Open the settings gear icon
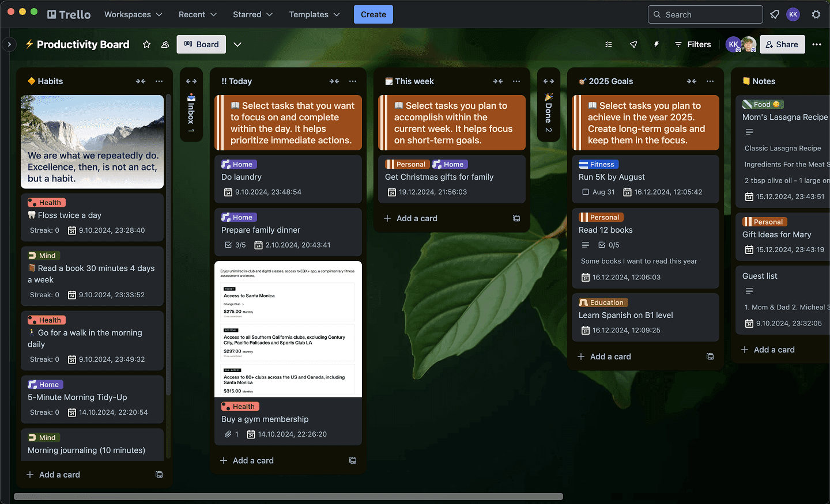Viewport: 830px width, 504px height. pyautogui.click(x=816, y=14)
